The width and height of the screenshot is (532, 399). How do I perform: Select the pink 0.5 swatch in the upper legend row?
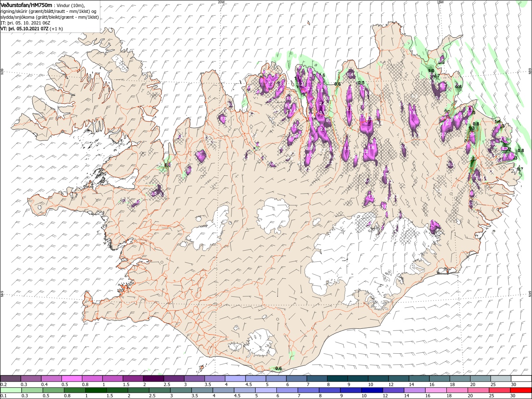click(71, 379)
